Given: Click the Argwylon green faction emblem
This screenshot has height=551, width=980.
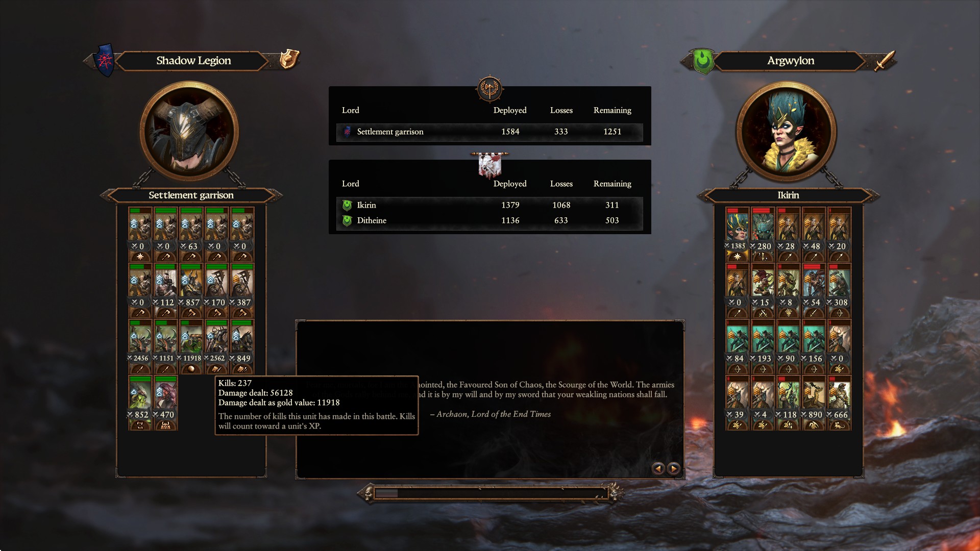Looking at the screenshot, I should [703, 61].
